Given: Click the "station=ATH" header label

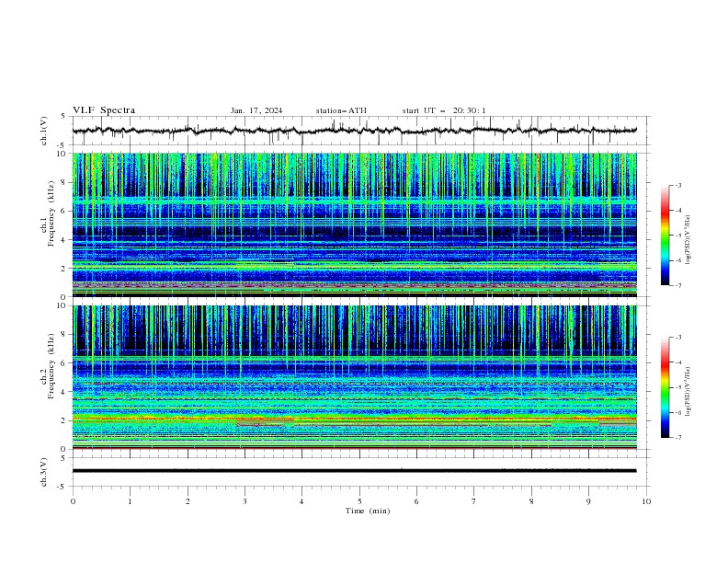Looking at the screenshot, I should pos(341,110).
